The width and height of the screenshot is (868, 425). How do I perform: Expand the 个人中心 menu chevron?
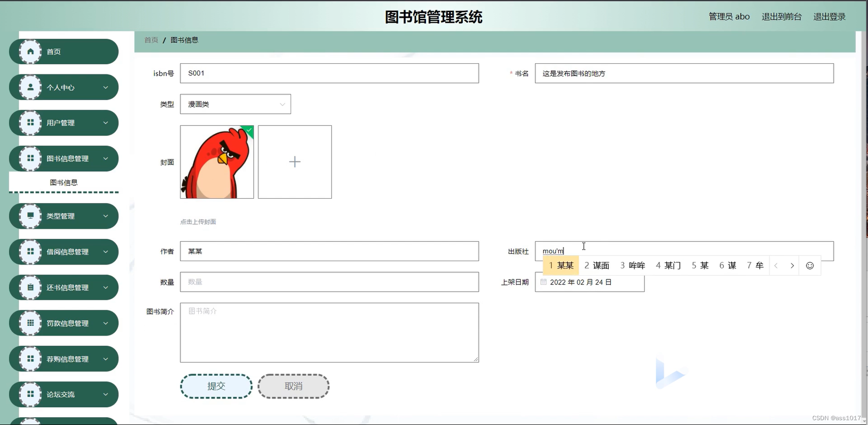pyautogui.click(x=105, y=88)
